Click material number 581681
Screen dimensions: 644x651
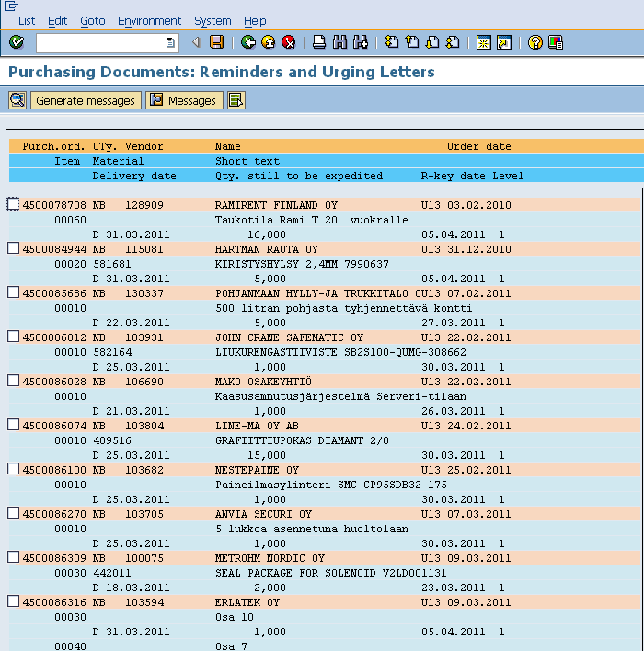112,264
